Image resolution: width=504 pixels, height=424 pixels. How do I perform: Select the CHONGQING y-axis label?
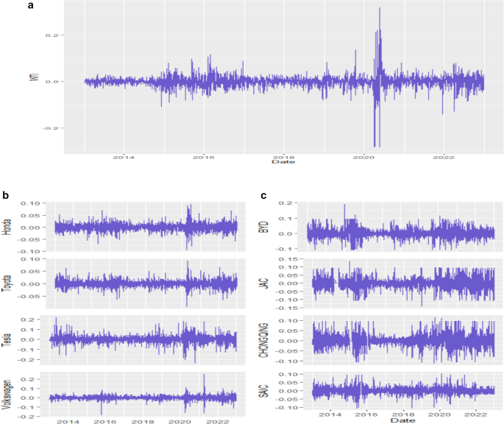point(263,340)
